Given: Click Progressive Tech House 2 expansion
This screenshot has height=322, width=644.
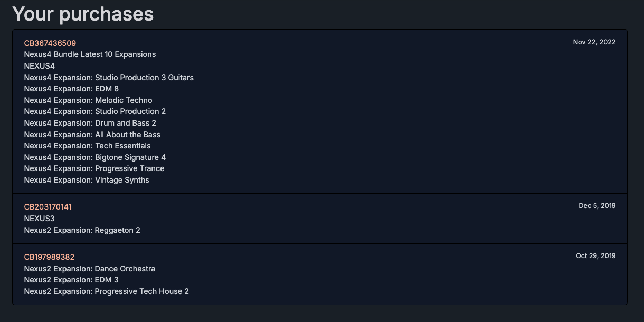Looking at the screenshot, I should tap(106, 291).
